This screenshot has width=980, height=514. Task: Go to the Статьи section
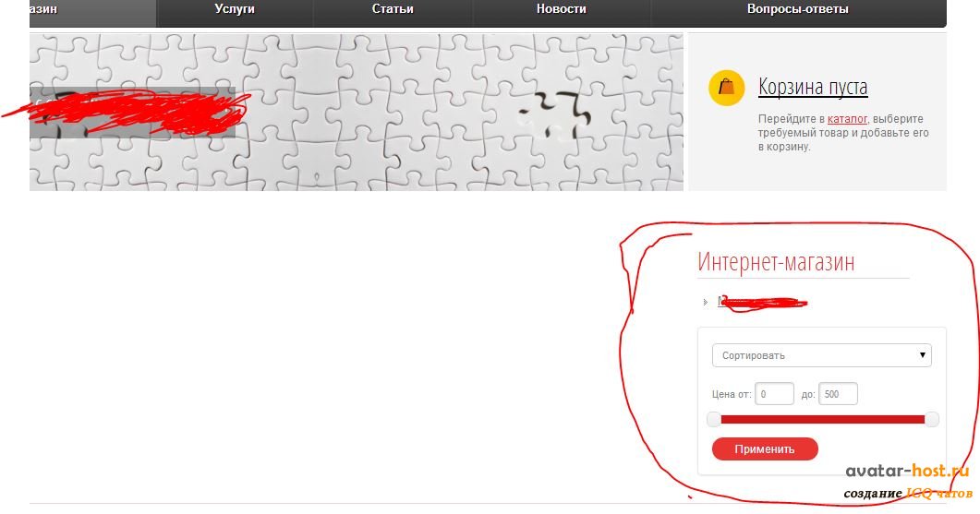pyautogui.click(x=393, y=9)
